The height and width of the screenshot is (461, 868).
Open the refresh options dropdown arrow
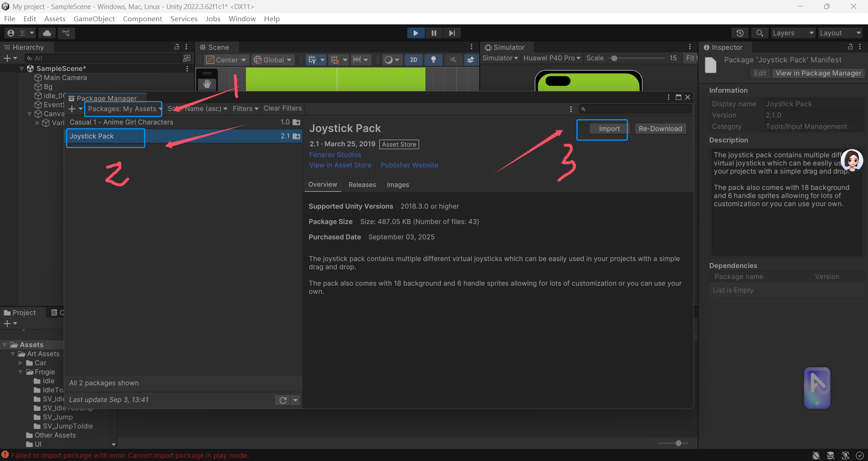[x=295, y=400]
